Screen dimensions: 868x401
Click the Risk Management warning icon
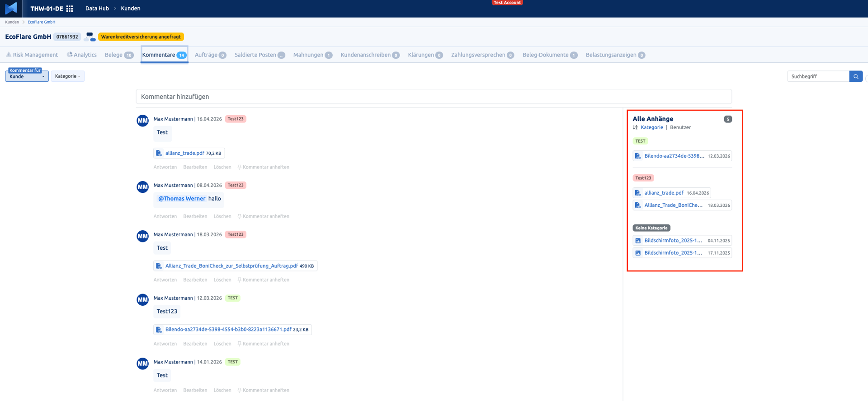coord(9,55)
